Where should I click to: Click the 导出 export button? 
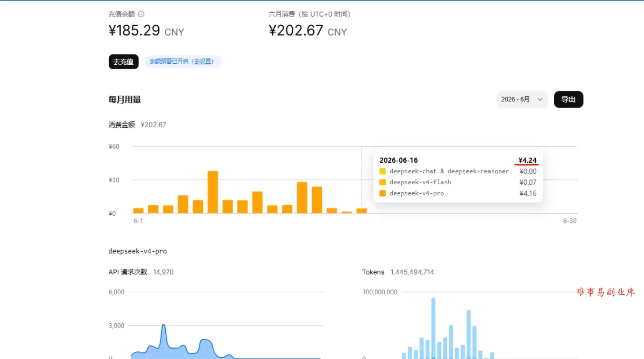[568, 100]
